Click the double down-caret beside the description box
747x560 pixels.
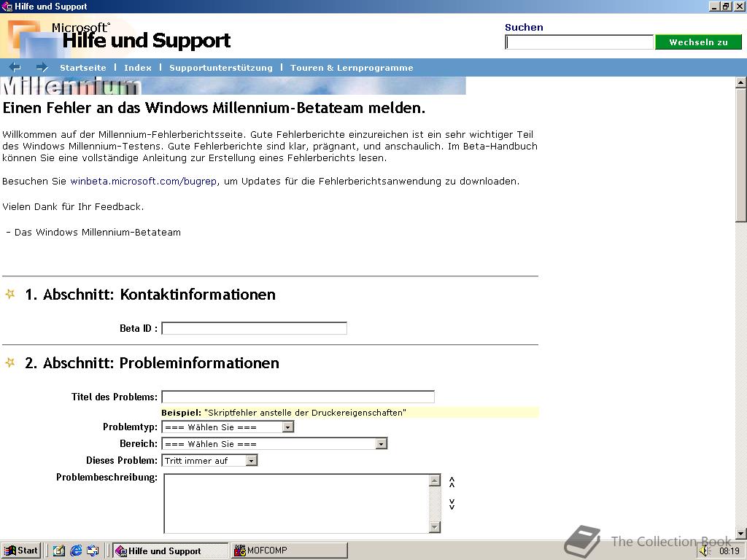tap(452, 505)
